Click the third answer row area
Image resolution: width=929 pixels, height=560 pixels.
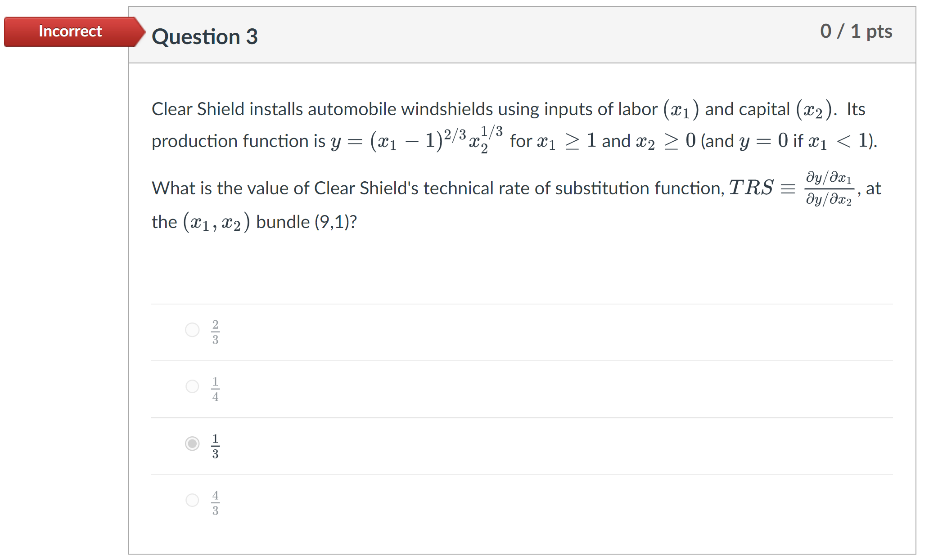(495, 445)
